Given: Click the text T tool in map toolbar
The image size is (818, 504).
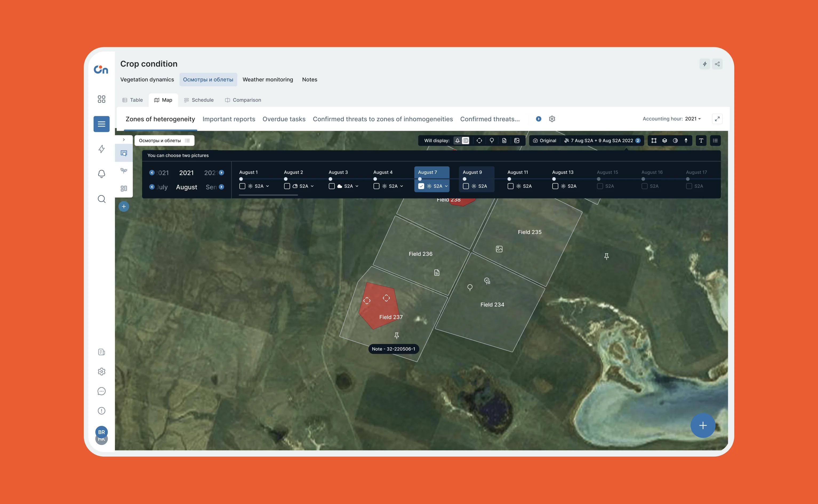Looking at the screenshot, I should click(x=701, y=141).
